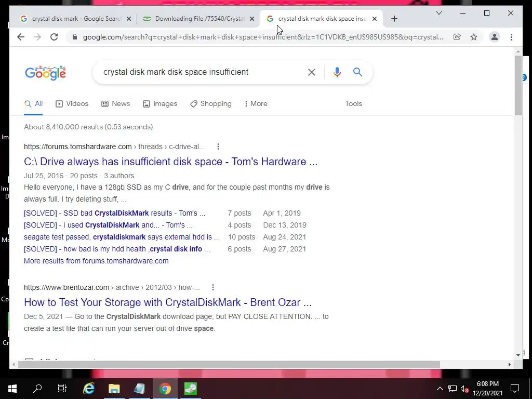532x399 pixels.
Task: Click the vertical scrollbar thumb
Action: (518, 86)
